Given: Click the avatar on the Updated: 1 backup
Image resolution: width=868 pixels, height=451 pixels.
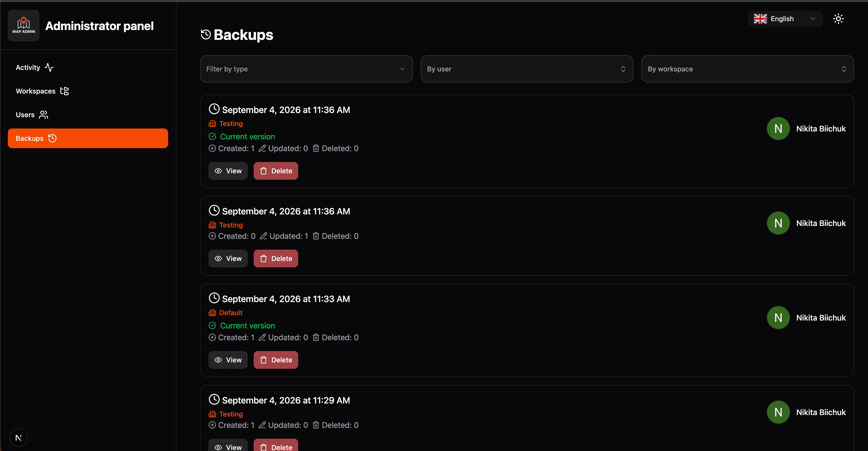Looking at the screenshot, I should click(778, 223).
